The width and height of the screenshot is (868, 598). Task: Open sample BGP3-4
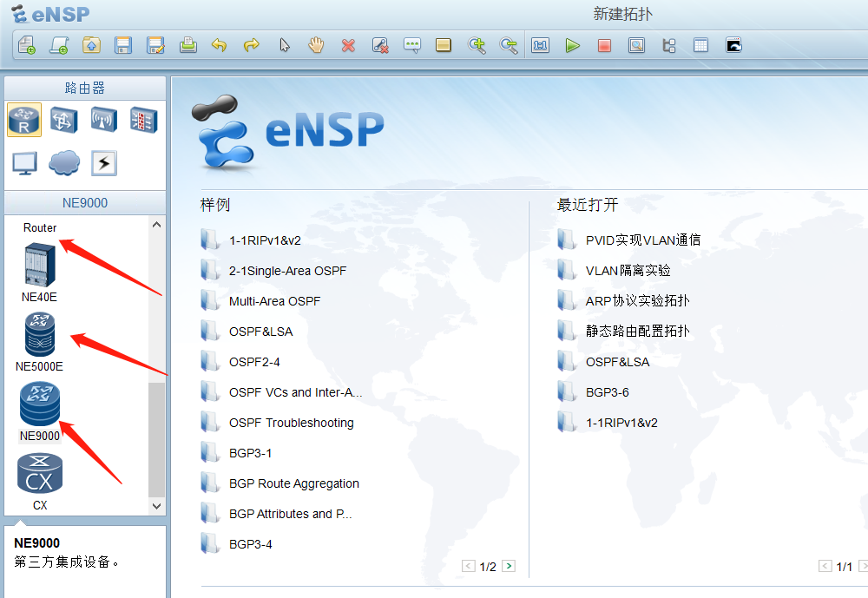click(250, 545)
